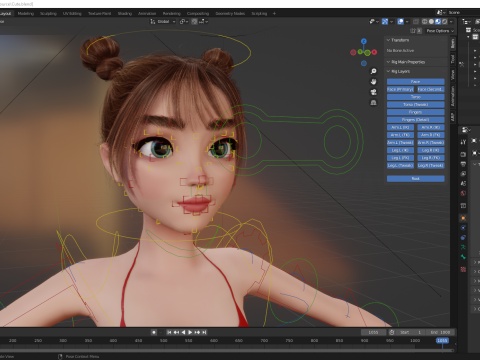Click the blue playhead marker at 1055
480x360 pixels.
click(x=442, y=340)
